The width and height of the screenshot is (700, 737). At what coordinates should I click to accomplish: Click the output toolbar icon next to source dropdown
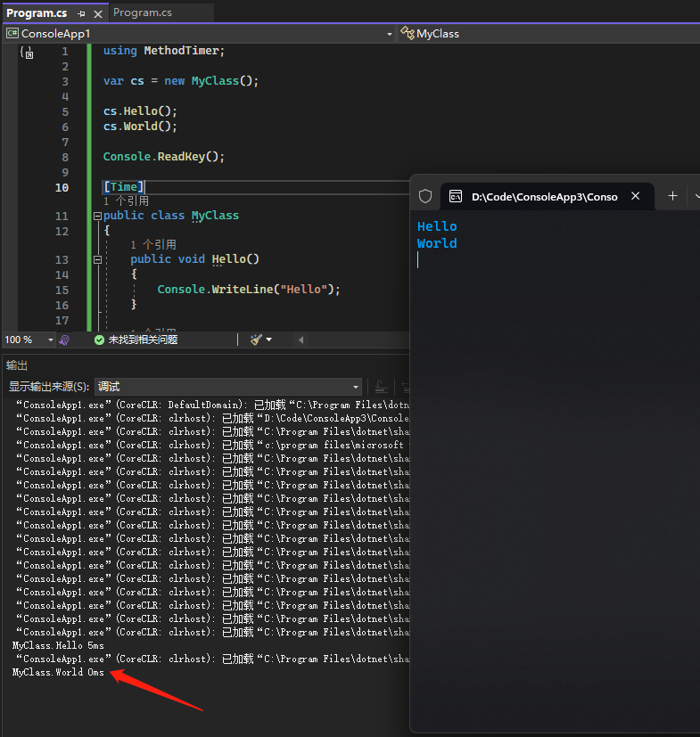(381, 387)
